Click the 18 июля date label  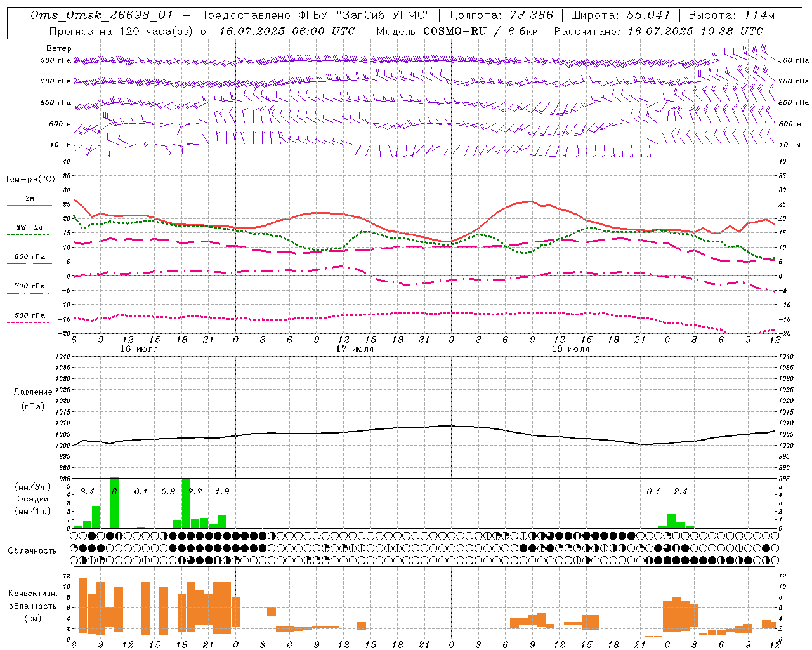pyautogui.click(x=570, y=349)
